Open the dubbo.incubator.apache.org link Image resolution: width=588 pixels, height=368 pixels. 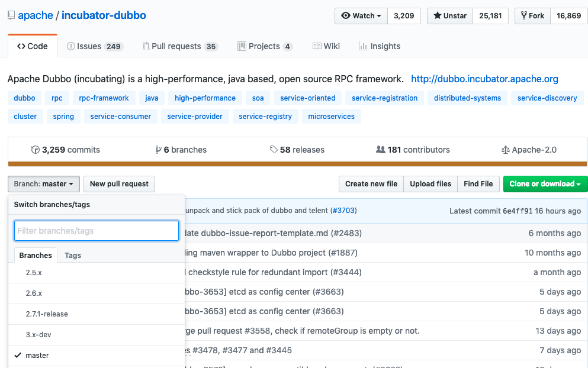click(484, 79)
